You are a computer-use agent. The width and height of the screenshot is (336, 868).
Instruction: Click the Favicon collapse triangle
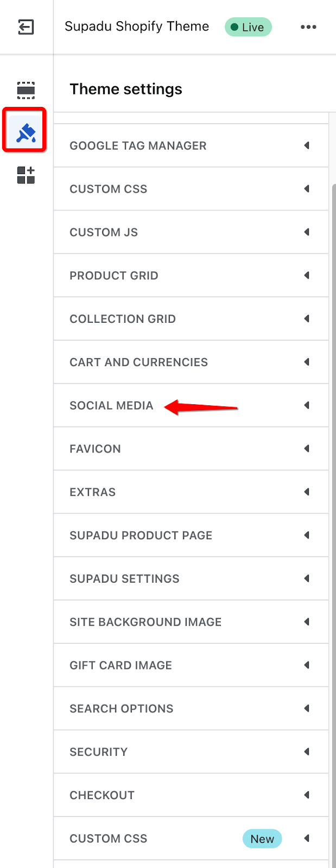click(307, 449)
